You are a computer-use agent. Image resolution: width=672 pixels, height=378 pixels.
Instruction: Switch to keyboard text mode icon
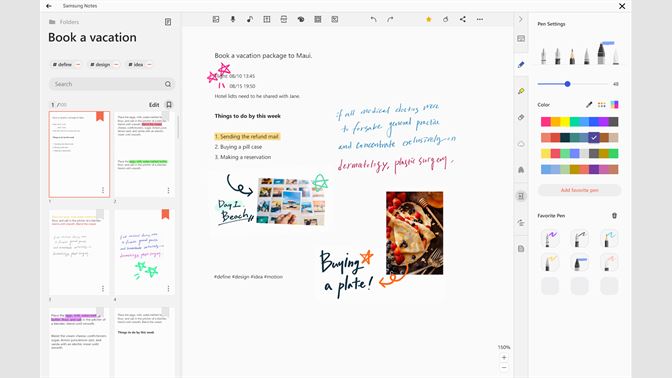click(521, 39)
